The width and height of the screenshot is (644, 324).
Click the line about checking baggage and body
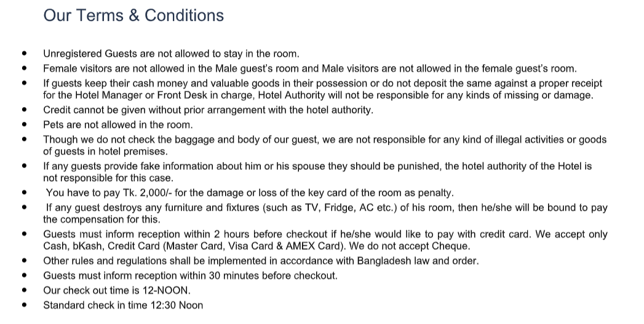point(324,139)
